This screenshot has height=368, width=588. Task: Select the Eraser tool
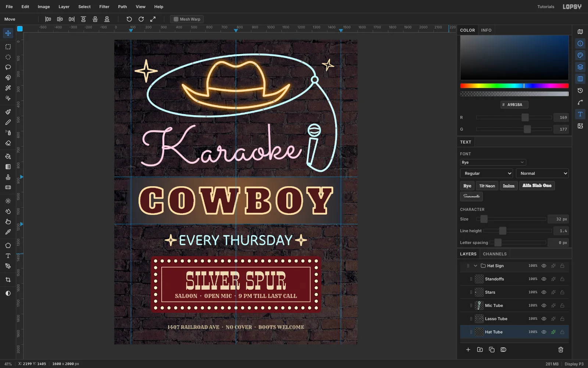8,143
